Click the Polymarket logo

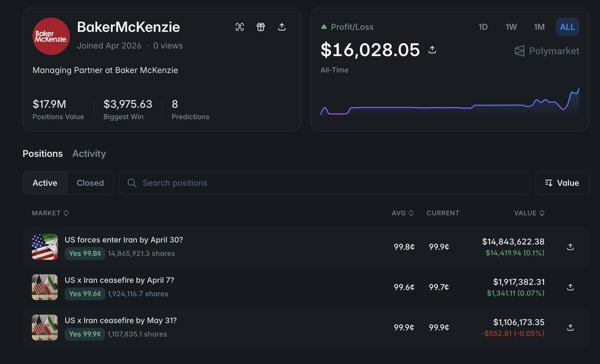click(547, 51)
